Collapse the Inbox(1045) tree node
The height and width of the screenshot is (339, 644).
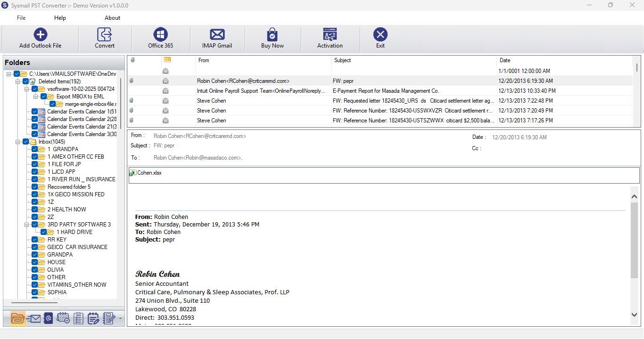[x=18, y=142]
